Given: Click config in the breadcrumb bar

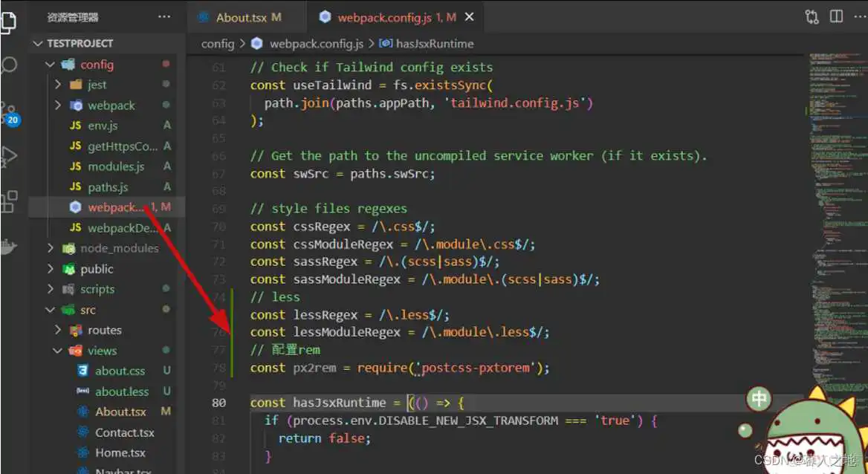Looking at the screenshot, I should [218, 43].
